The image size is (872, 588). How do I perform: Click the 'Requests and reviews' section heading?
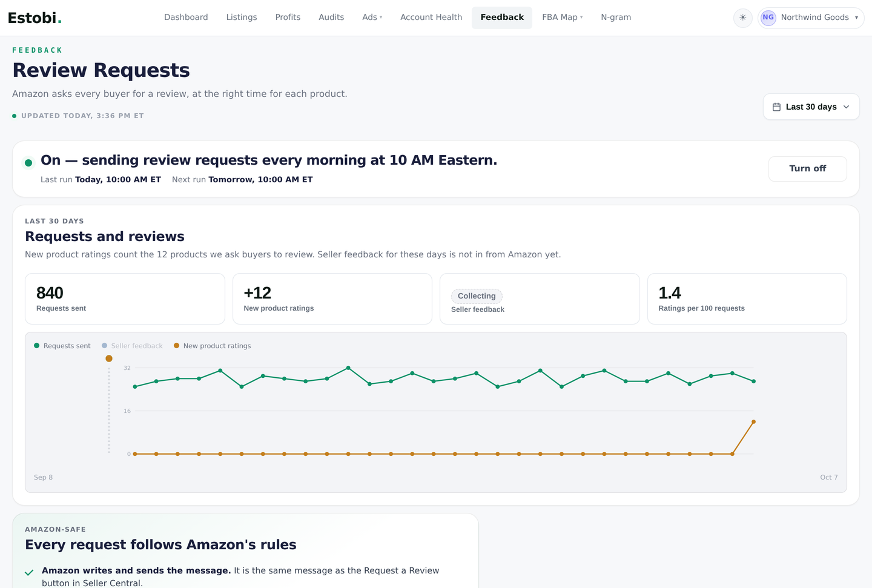pos(105,236)
